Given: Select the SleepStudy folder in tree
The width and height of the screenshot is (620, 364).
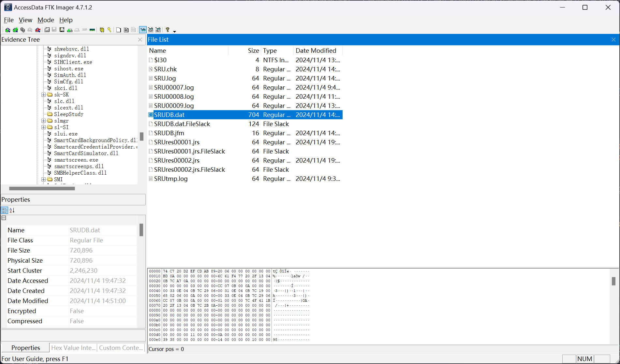Looking at the screenshot, I should coord(68,114).
